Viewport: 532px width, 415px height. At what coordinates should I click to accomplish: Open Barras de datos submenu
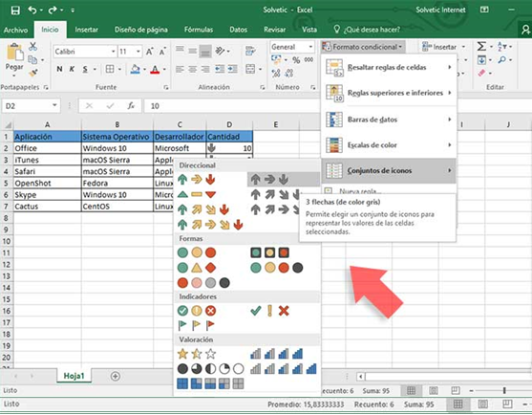point(389,120)
